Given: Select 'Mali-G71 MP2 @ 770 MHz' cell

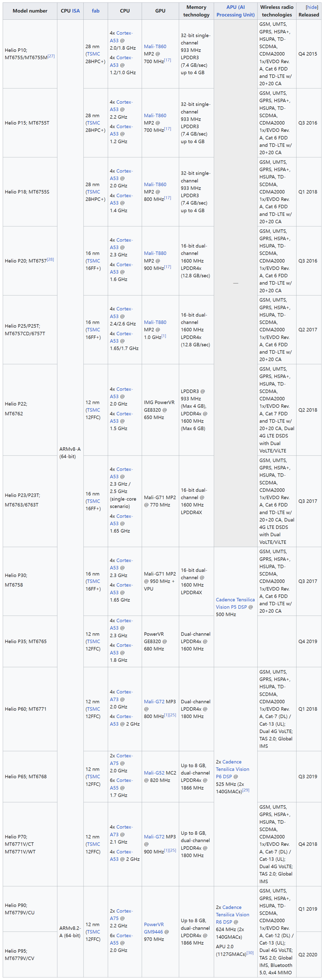Looking at the screenshot, I should pos(160,501).
